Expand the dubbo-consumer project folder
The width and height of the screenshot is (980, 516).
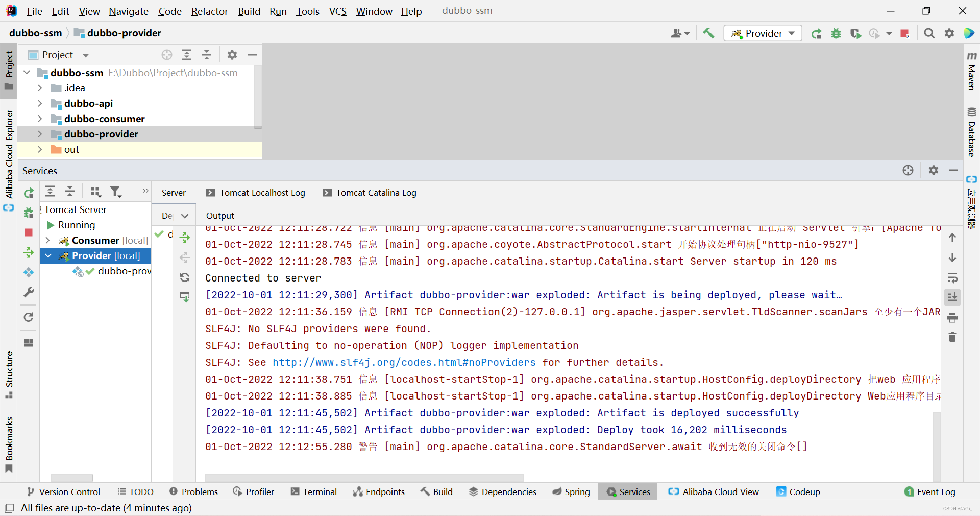point(40,119)
